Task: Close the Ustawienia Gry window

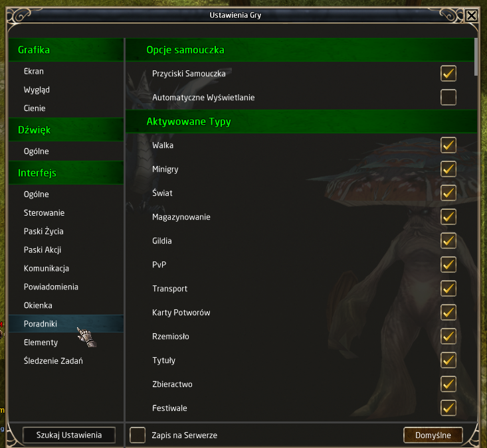Action: (471, 15)
